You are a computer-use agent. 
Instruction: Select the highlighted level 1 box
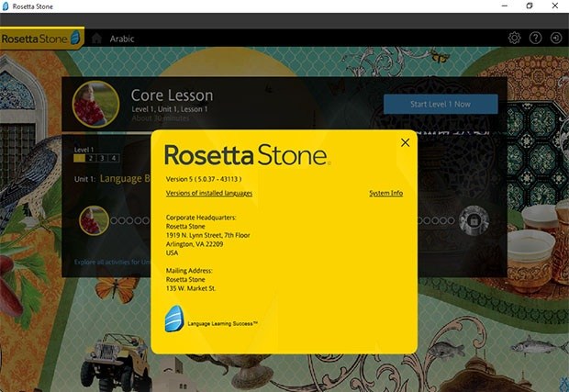(x=79, y=158)
